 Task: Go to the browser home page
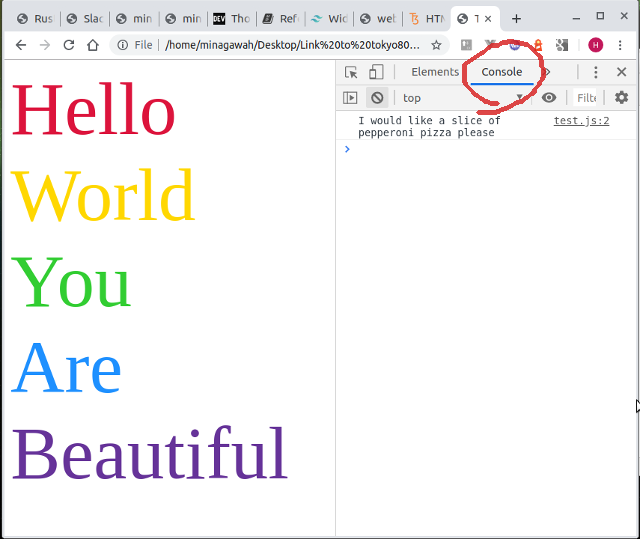[x=93, y=45]
